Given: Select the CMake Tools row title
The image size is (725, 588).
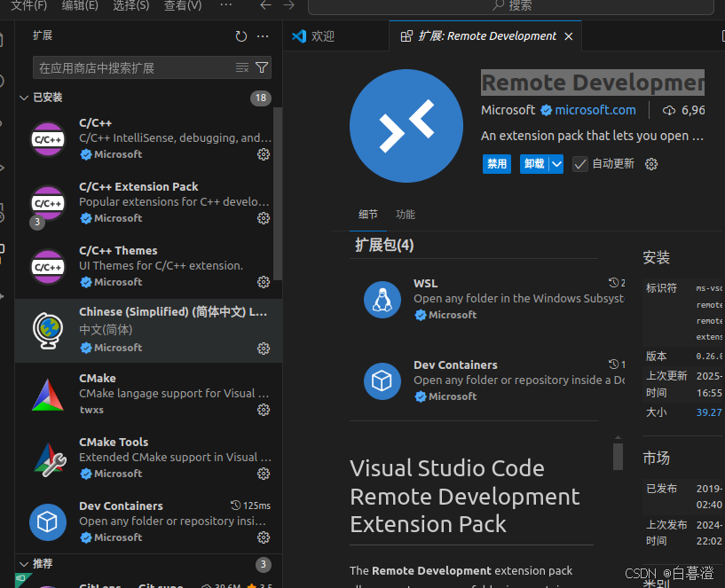Looking at the screenshot, I should coord(114,442).
